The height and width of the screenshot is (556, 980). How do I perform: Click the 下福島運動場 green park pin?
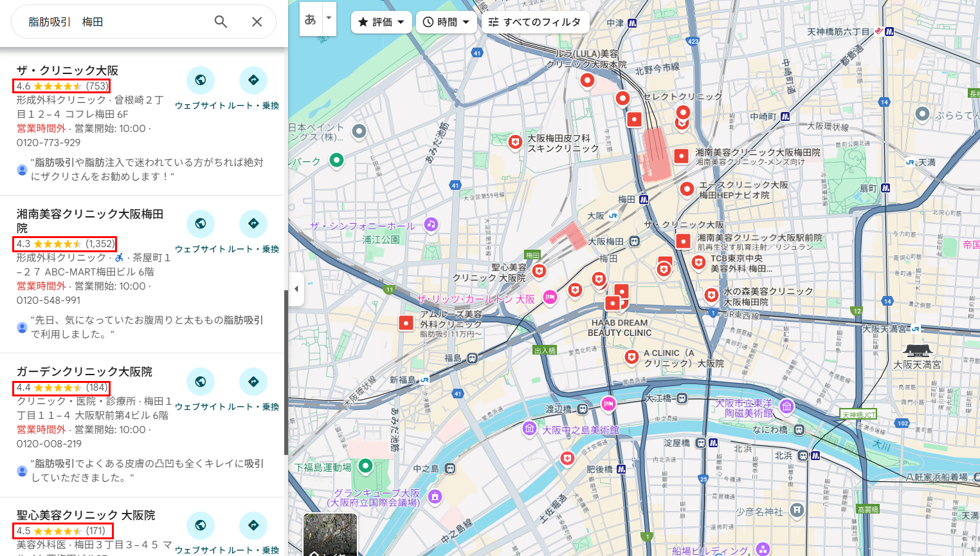[x=365, y=465]
